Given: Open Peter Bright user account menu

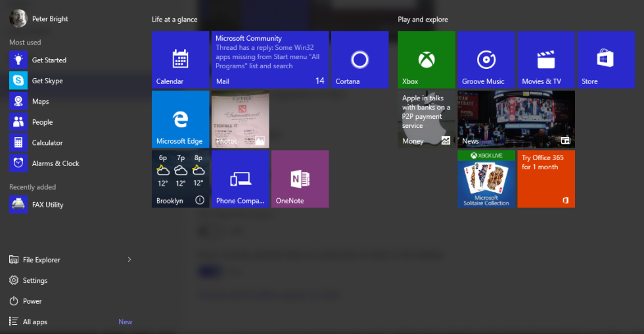Looking at the screenshot, I should (39, 19).
